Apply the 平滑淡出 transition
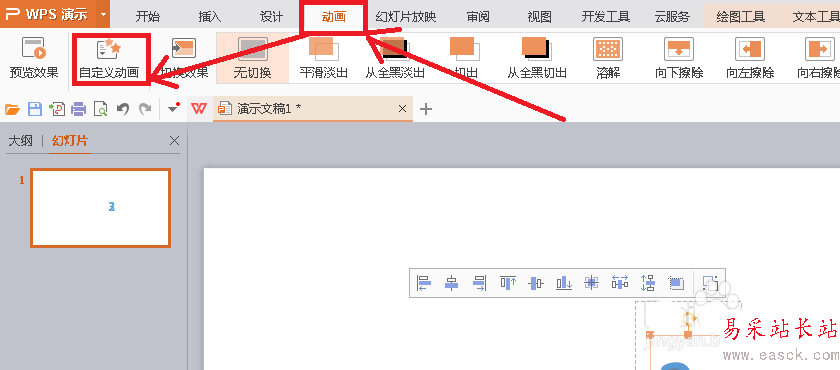 [323, 58]
